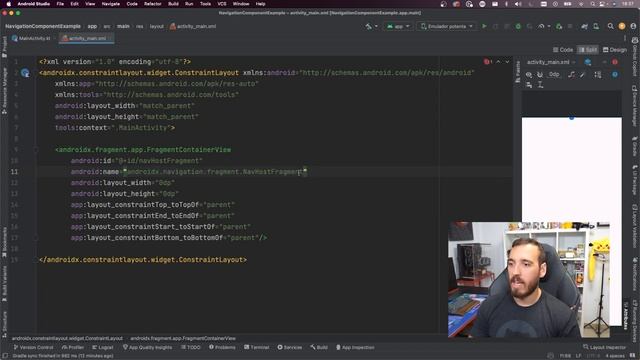Click the gutter icon beside ConstraintLayout line
Image resolution: width=640 pixels, height=360 pixels.
(25, 73)
